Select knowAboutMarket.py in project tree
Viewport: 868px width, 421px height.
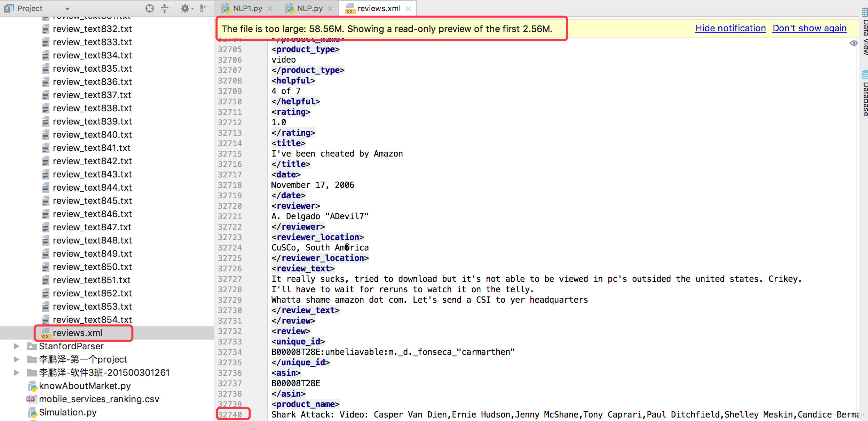pos(85,386)
